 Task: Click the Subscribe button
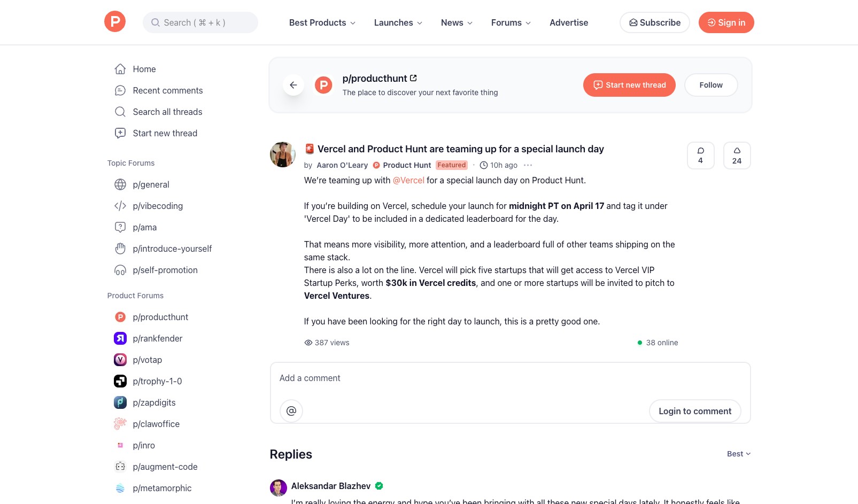(x=655, y=22)
